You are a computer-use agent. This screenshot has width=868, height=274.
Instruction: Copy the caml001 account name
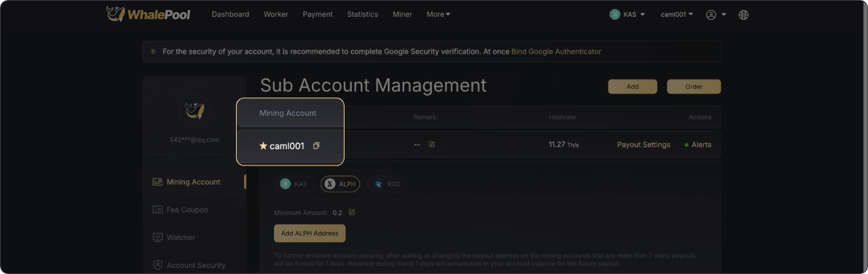click(316, 146)
